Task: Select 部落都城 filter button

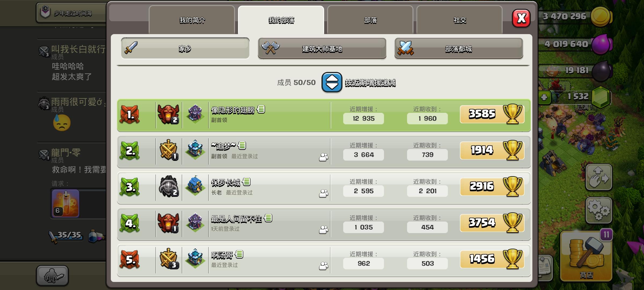Action: click(459, 48)
